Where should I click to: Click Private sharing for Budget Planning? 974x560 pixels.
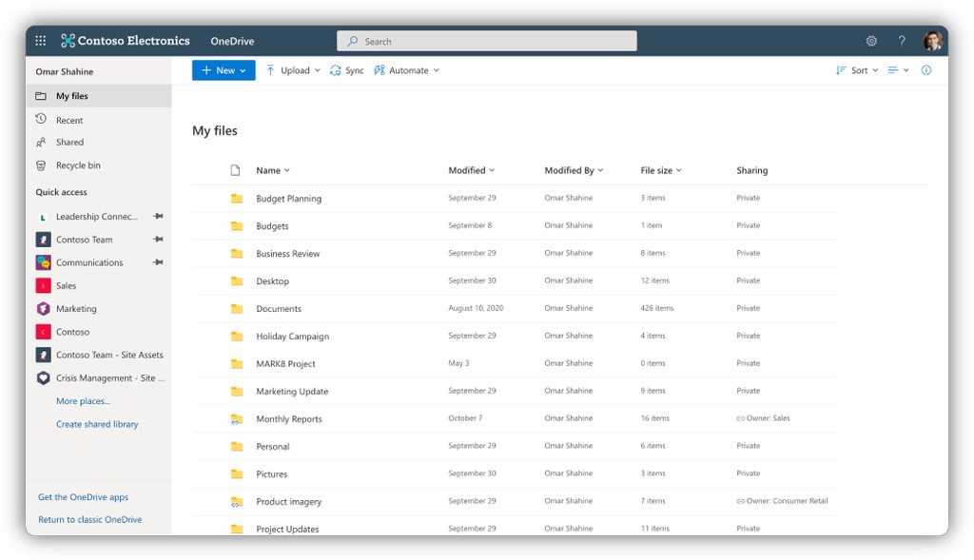coord(748,198)
